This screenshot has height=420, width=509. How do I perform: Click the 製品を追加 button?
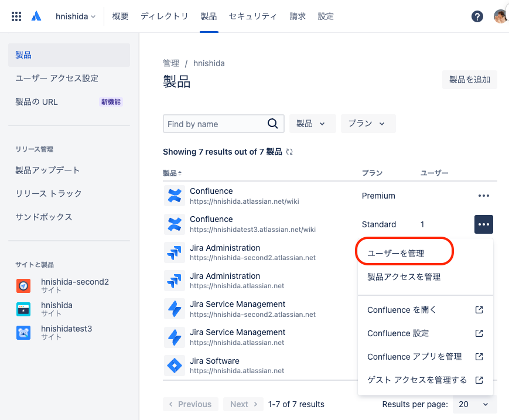(x=469, y=80)
